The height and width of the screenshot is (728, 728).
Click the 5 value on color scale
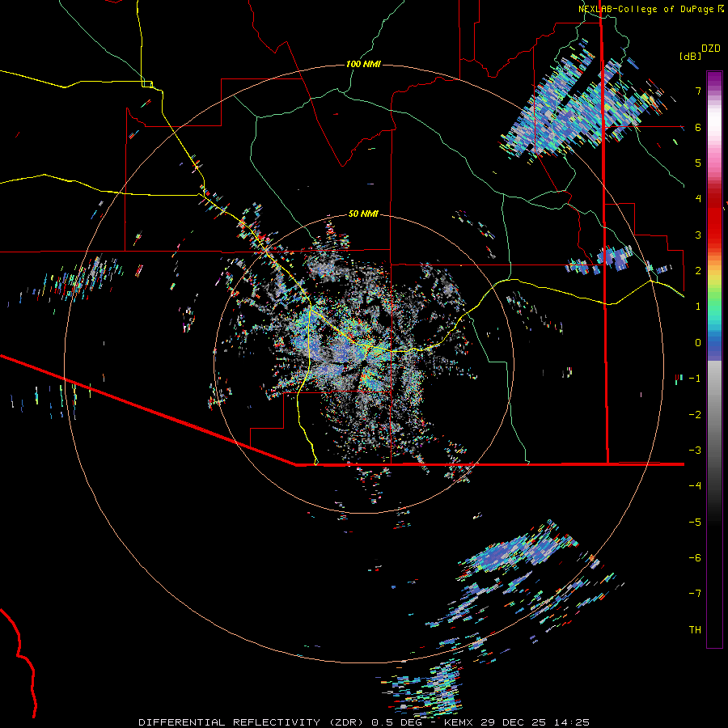698,163
